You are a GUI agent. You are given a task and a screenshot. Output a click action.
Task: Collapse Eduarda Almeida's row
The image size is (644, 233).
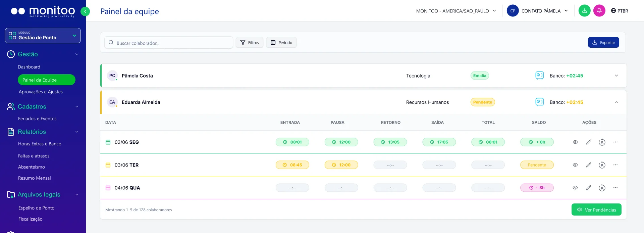tap(616, 102)
